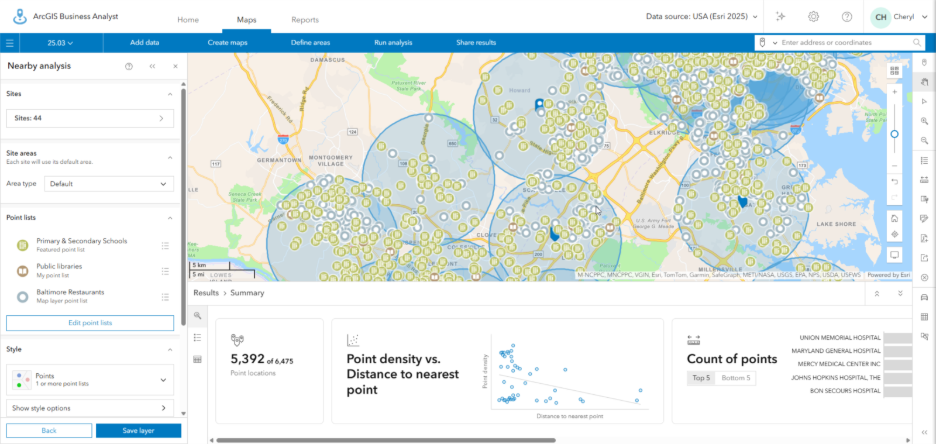Screen dimensions: 936x444
Task: Collapse the Point lists section
Action: coord(170,218)
